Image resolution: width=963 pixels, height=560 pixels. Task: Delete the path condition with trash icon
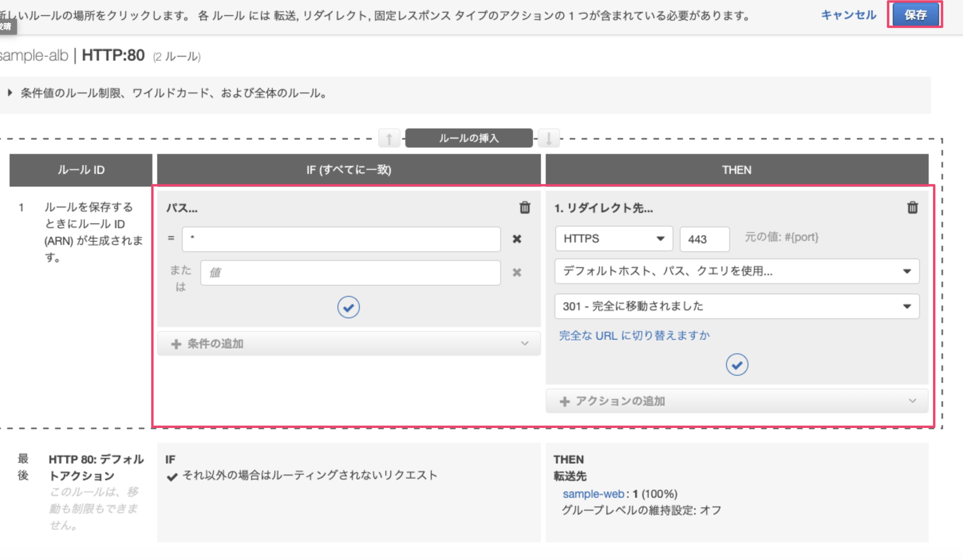pos(525,207)
